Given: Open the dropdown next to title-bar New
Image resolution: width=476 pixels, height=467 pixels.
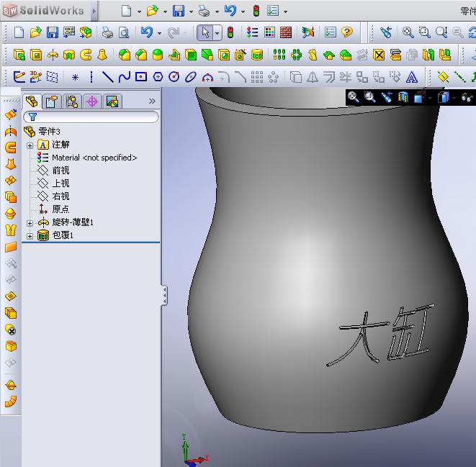Looking at the screenshot, I should point(139,12).
